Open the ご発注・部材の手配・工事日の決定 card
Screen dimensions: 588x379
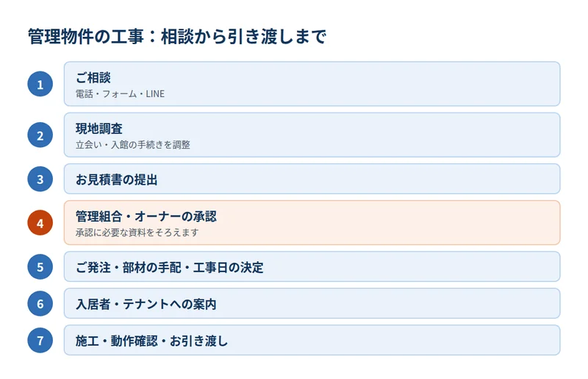point(312,266)
